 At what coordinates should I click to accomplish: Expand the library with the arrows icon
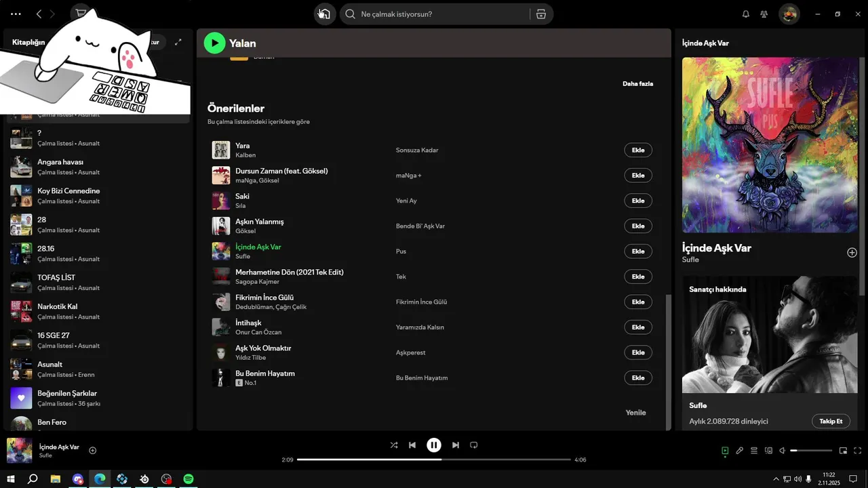(178, 42)
